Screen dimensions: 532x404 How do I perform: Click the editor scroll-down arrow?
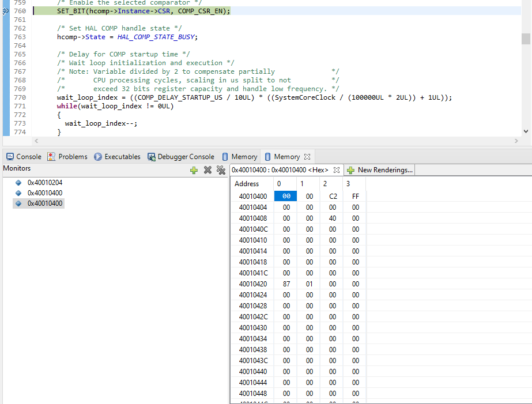click(526, 131)
